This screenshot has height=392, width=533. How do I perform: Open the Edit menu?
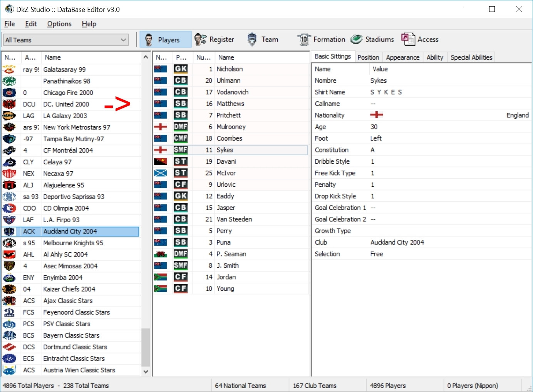point(31,24)
